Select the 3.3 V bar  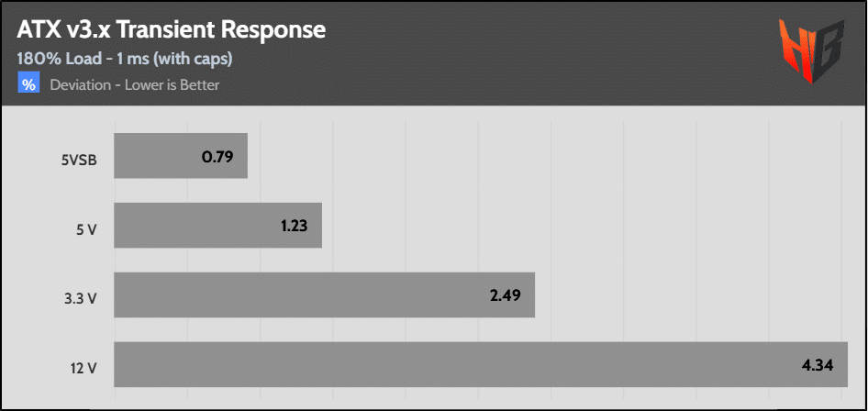pyautogui.click(x=325, y=294)
